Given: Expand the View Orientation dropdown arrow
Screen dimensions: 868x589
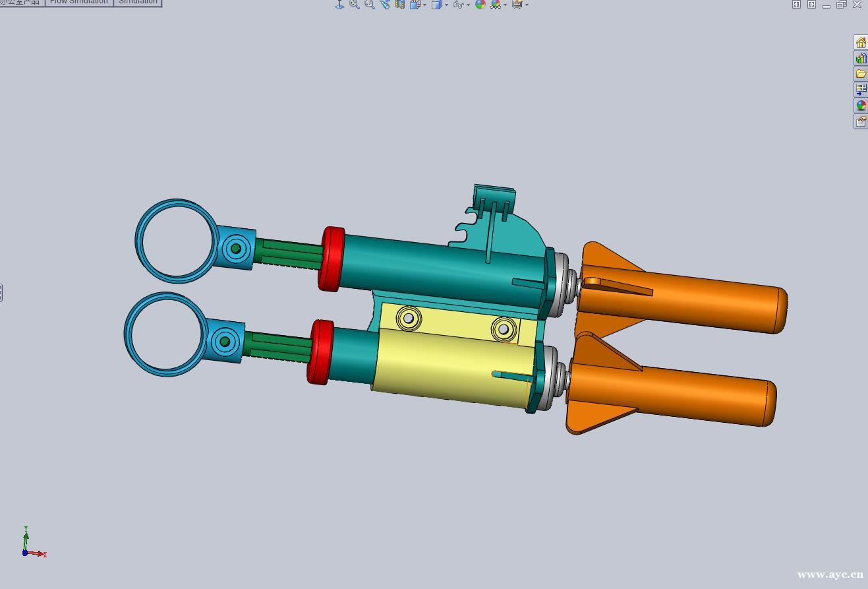Looking at the screenshot, I should pos(424,5).
